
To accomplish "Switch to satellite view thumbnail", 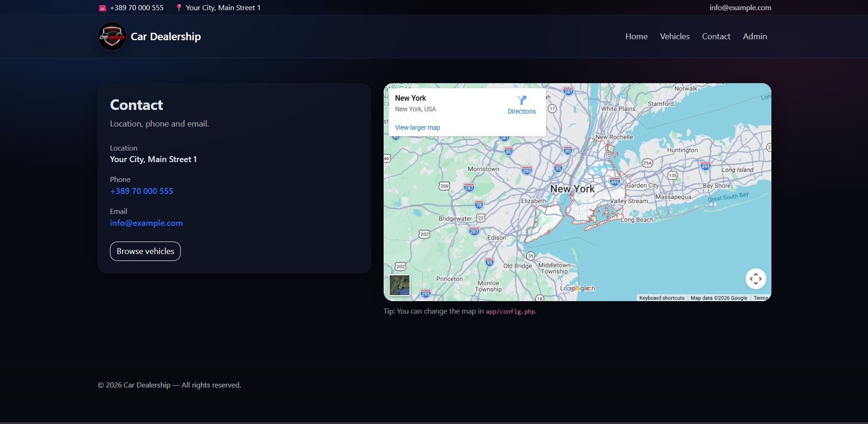I will [x=399, y=285].
